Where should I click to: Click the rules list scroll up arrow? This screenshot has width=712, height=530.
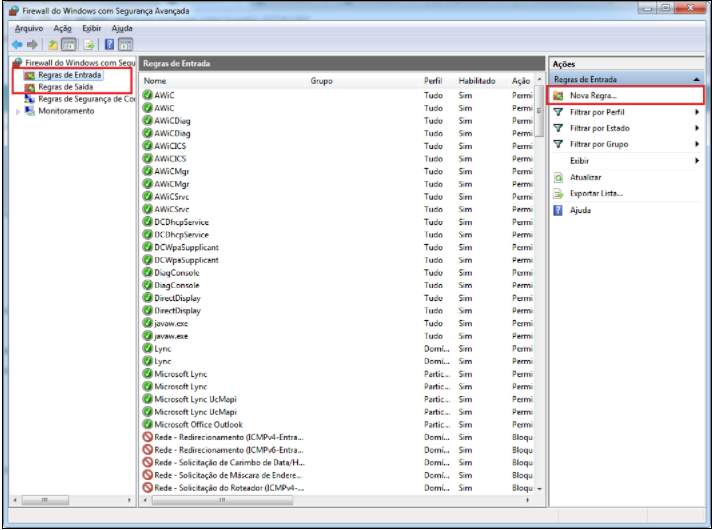pyautogui.click(x=539, y=79)
